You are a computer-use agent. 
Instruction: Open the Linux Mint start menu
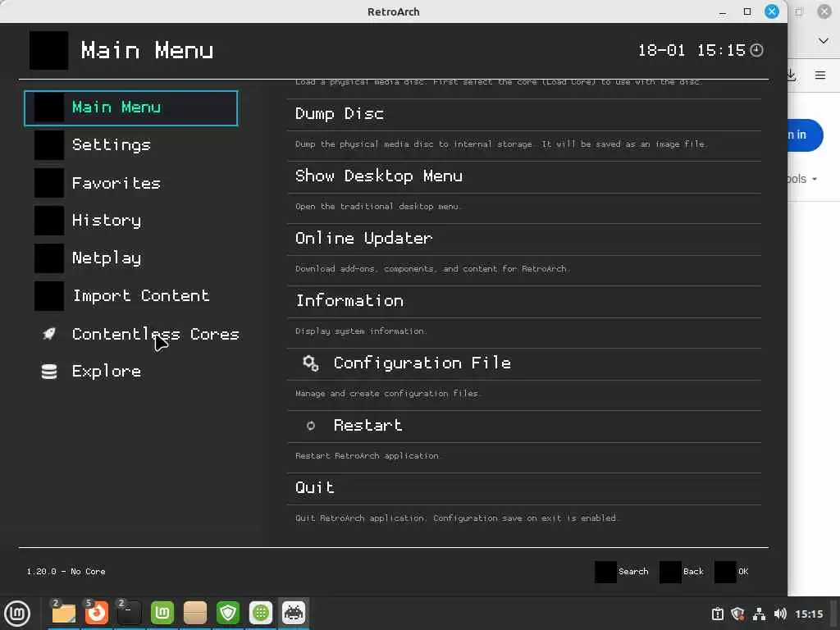17,613
